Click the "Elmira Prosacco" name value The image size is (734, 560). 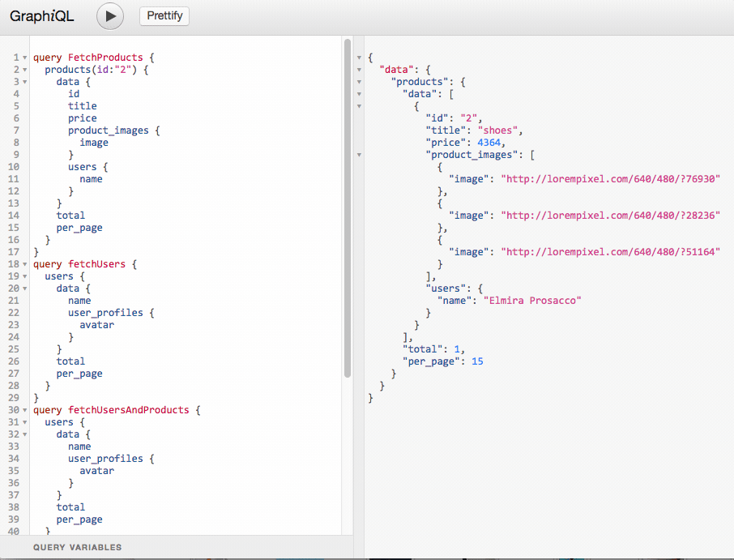pyautogui.click(x=533, y=301)
